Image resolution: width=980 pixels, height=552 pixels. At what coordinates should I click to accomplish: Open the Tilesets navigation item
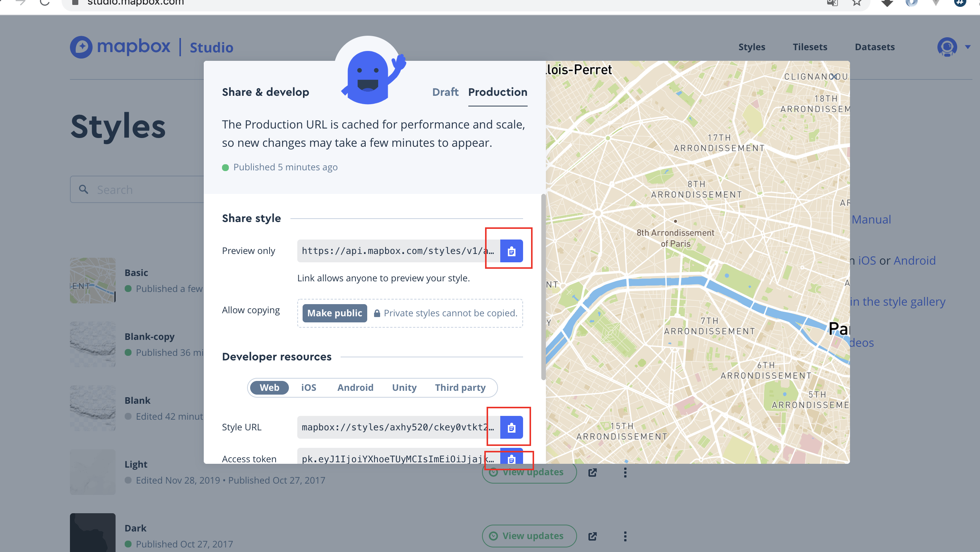coord(810,47)
